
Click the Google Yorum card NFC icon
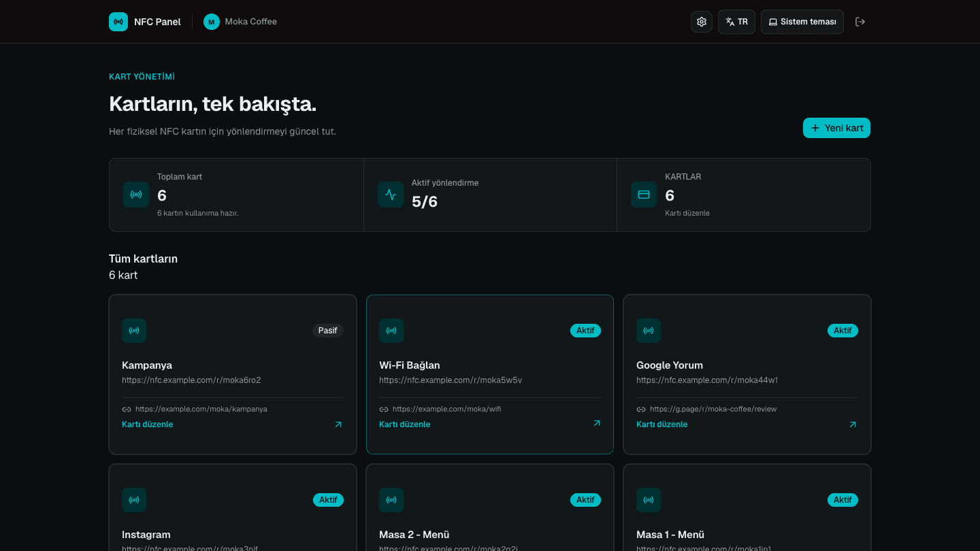pos(649,331)
